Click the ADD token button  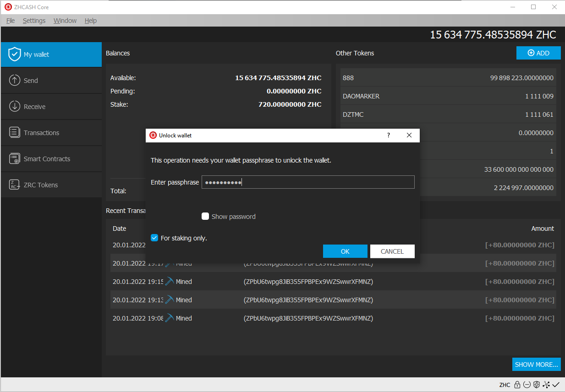[x=538, y=53]
